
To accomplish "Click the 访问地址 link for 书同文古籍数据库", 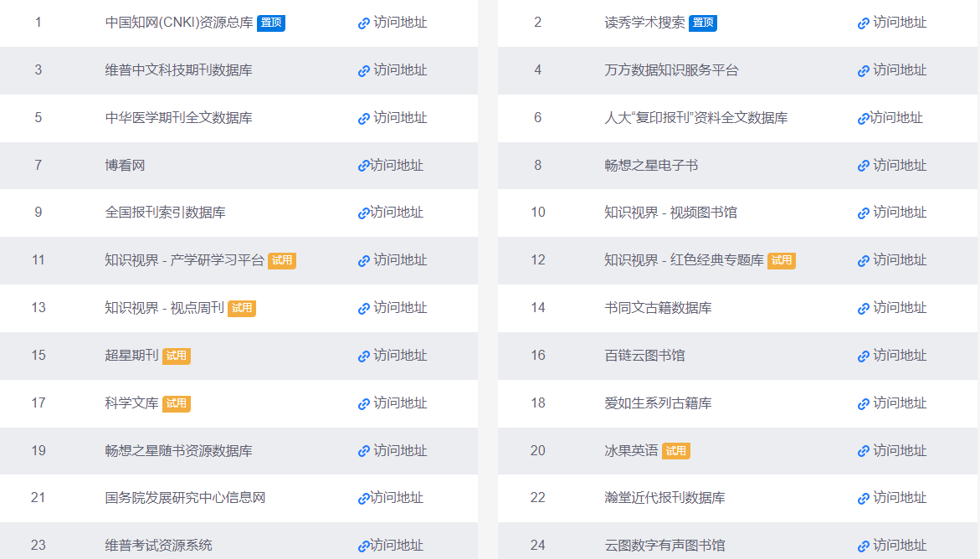I will [900, 308].
